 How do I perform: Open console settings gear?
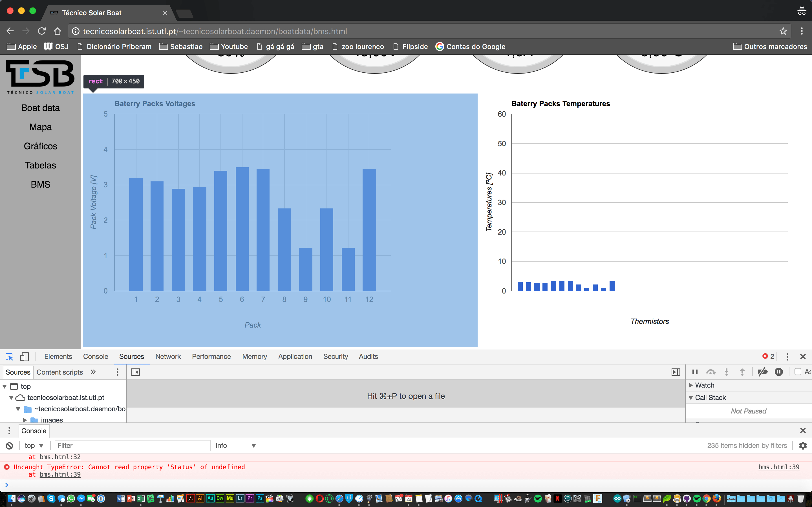pyautogui.click(x=803, y=445)
